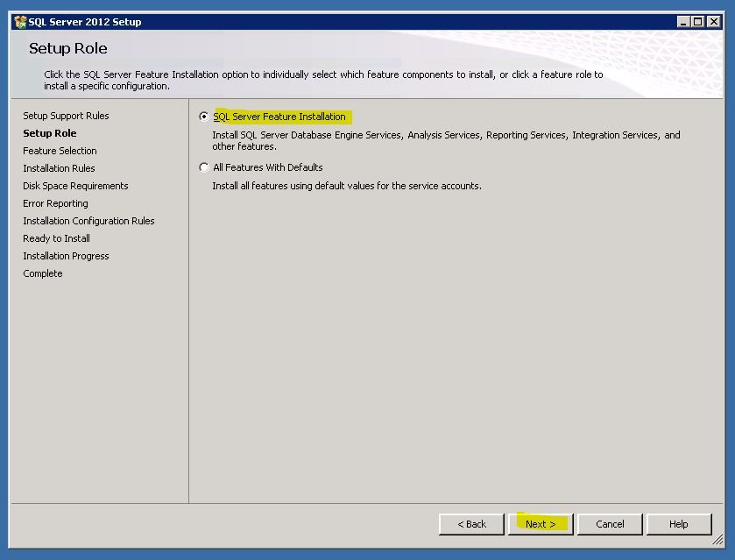The width and height of the screenshot is (735, 560).
Task: Select the Complete step in sidebar
Action: [43, 273]
